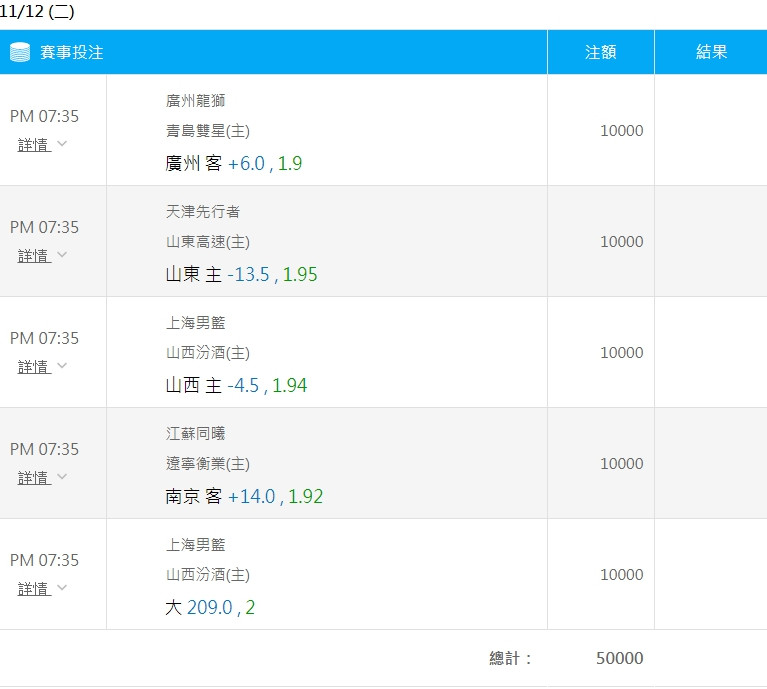Click bet text 山東 主 -13.5 , 1.95
The width and height of the screenshot is (767, 689).
click(x=241, y=274)
